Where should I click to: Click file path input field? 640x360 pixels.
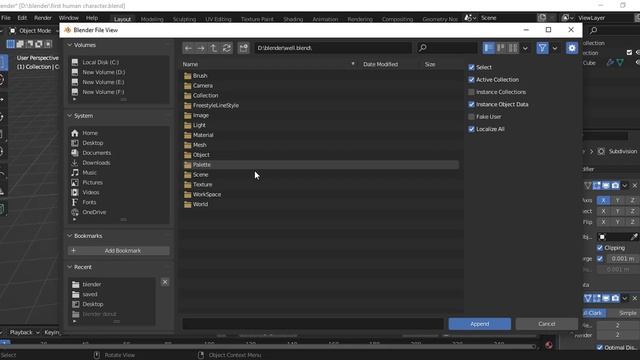(x=333, y=48)
